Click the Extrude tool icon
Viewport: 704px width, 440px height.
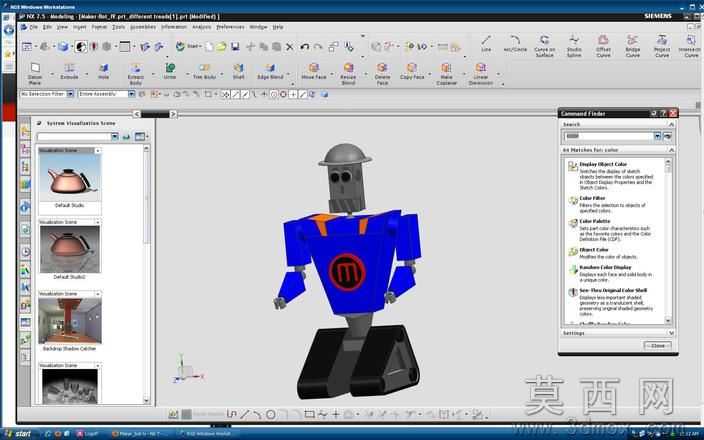click(69, 68)
